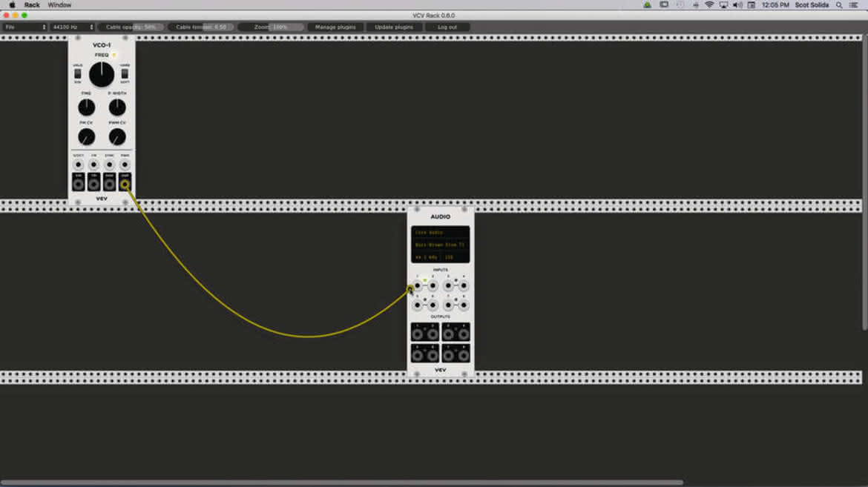This screenshot has width=868, height=487.
Task: Click the Log out button
Action: pos(447,27)
